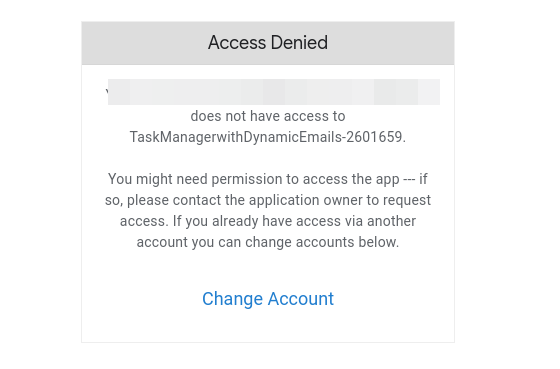Click the 'account you can change accounts below' line
560x369 pixels.
click(x=268, y=243)
